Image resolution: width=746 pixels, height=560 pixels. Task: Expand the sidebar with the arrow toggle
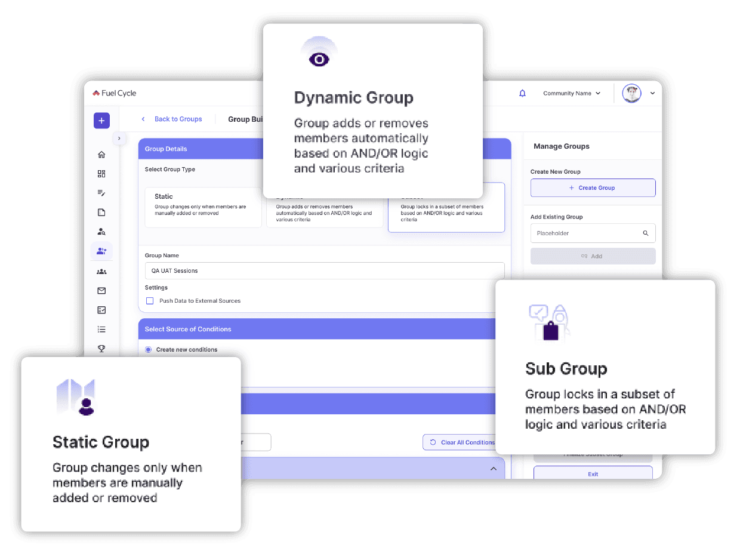pyautogui.click(x=119, y=139)
